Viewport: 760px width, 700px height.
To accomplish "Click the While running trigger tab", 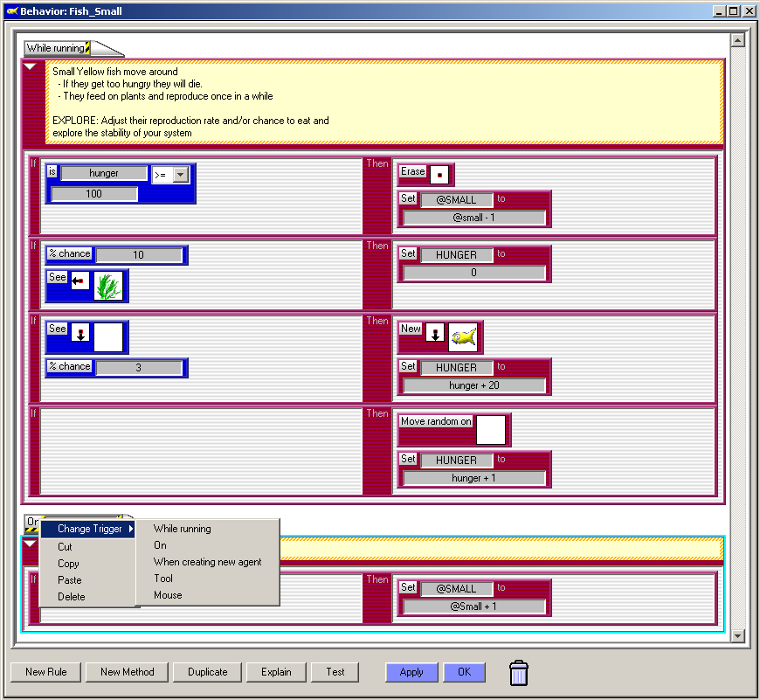I will point(57,48).
